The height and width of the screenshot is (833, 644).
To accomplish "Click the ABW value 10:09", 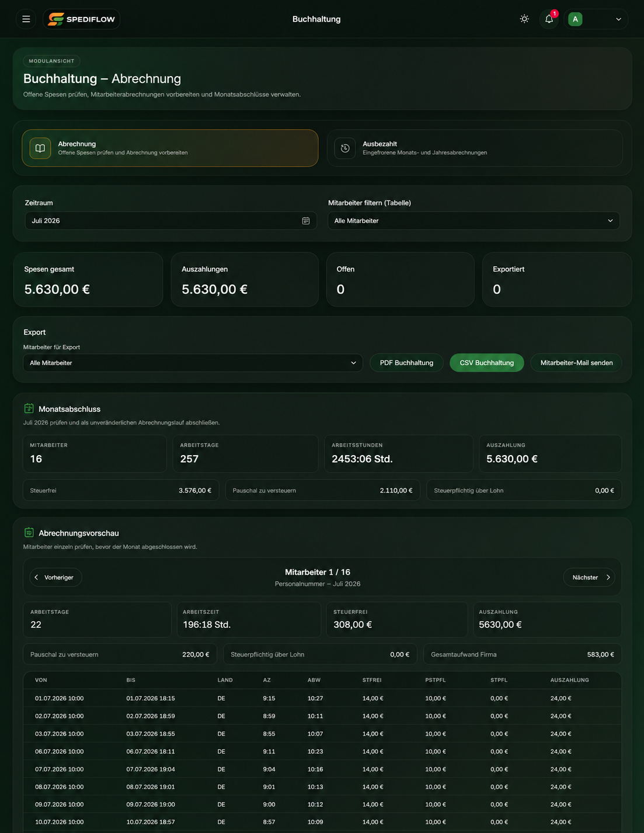I will (x=315, y=822).
